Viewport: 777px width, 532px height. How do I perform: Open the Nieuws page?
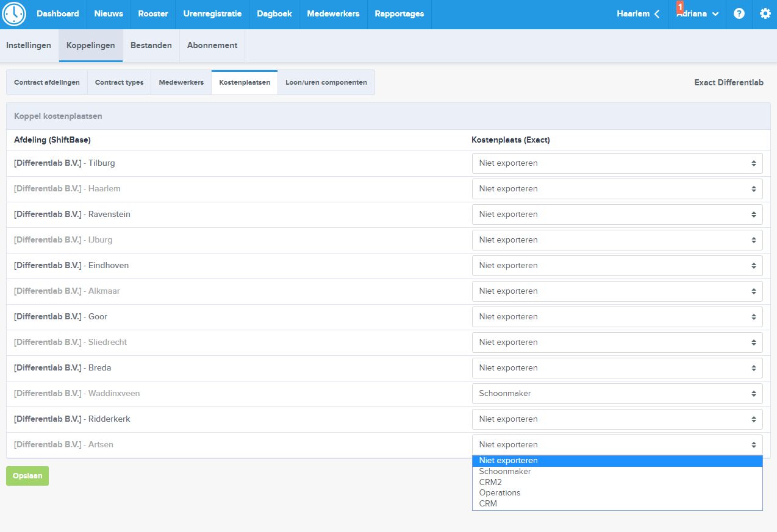coord(109,14)
